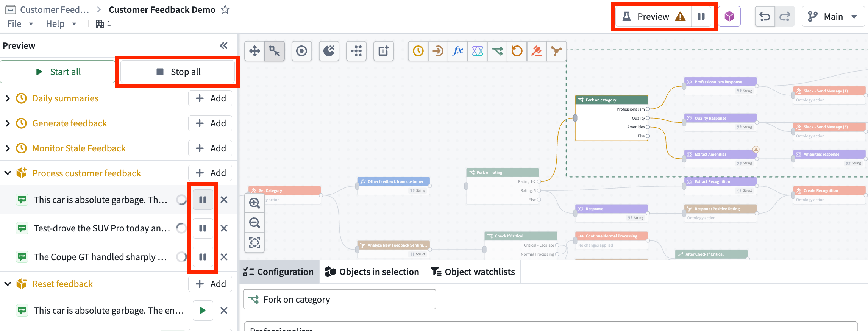This screenshot has height=331, width=868.
Task: Click the Start all button
Action: [58, 72]
